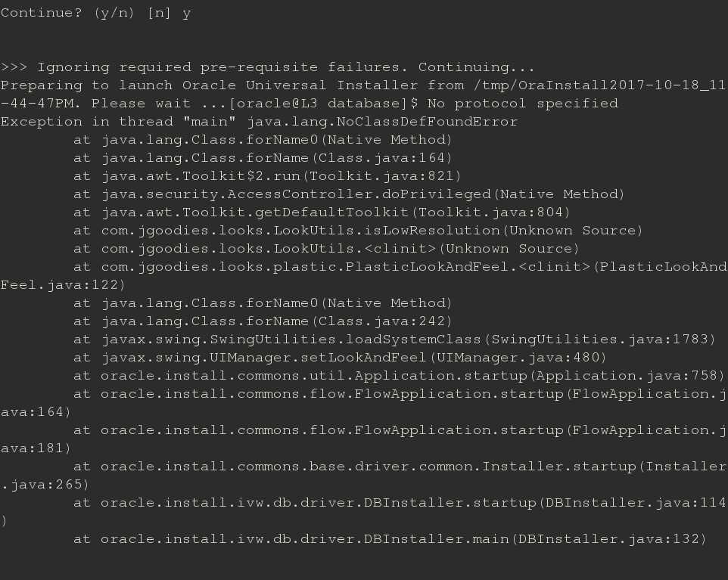Click the 'Ignoring required pre-requisite failures' message

222,67
